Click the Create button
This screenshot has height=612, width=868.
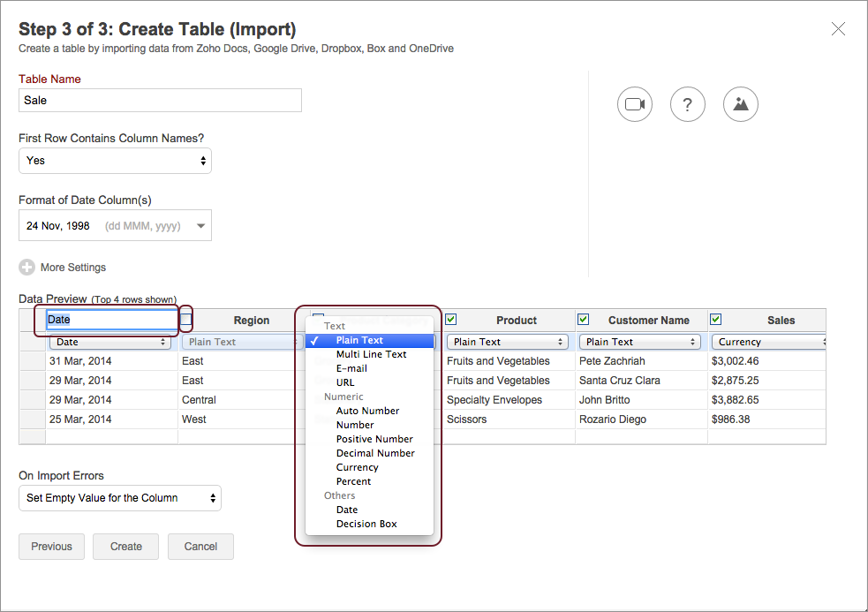[125, 547]
